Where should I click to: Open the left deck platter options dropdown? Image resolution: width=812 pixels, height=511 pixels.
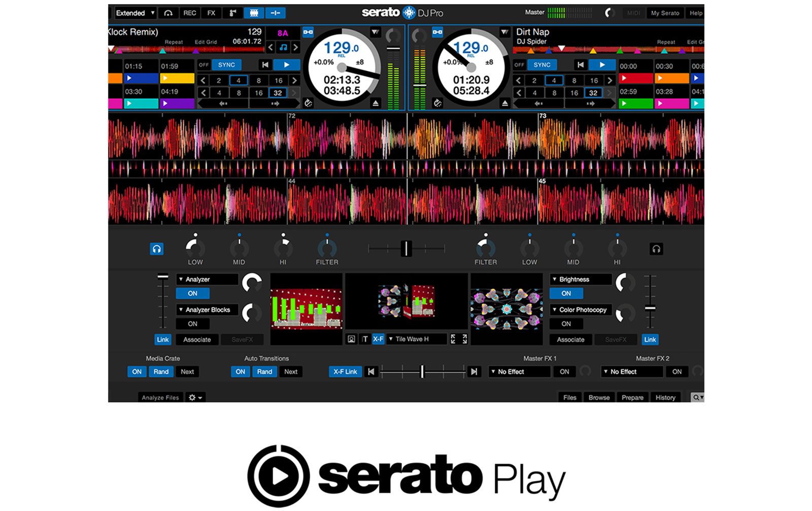point(375,32)
